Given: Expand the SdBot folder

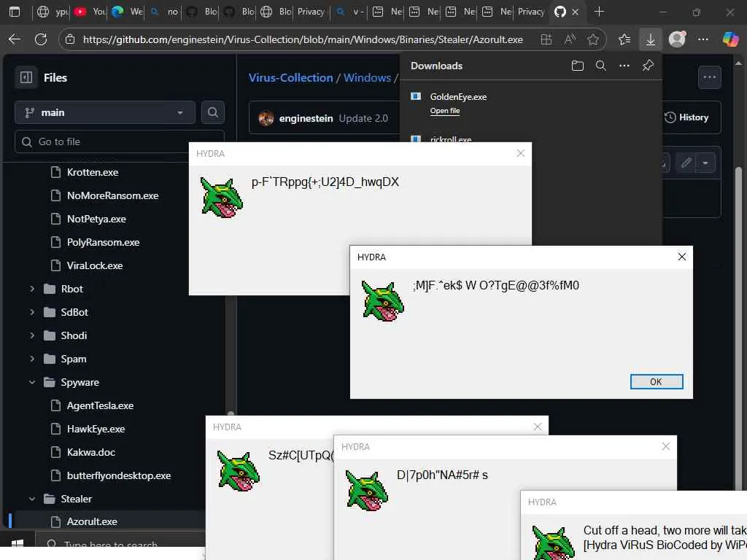Looking at the screenshot, I should (32, 312).
